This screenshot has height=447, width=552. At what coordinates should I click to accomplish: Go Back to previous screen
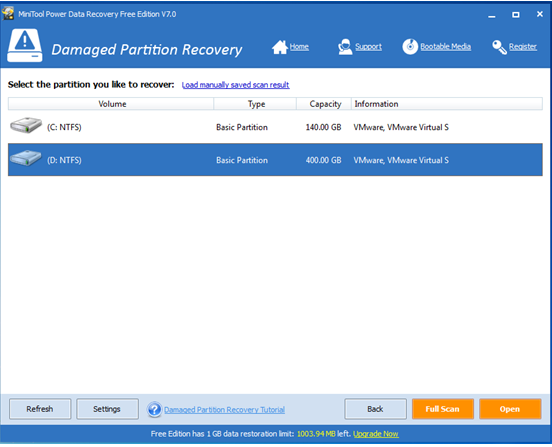375,409
